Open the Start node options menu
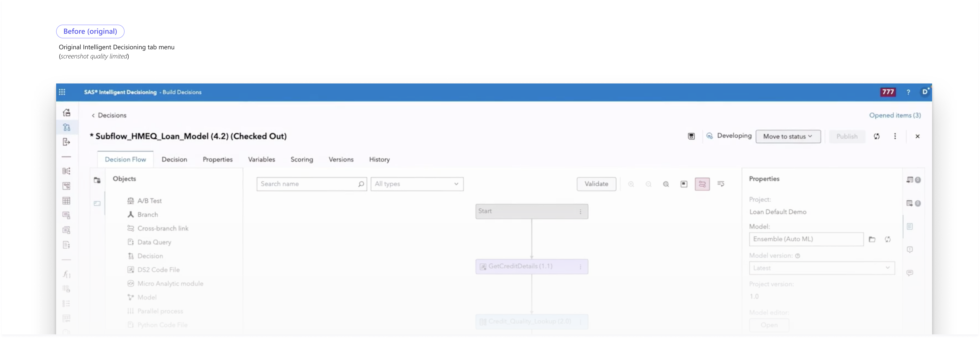Screen dimensions: 980x338 [580, 211]
